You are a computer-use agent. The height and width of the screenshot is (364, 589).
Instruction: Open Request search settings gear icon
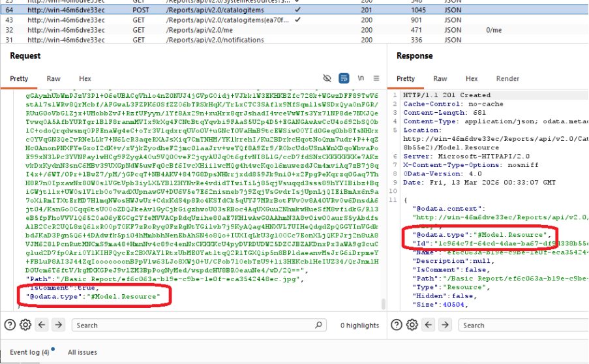point(25,325)
